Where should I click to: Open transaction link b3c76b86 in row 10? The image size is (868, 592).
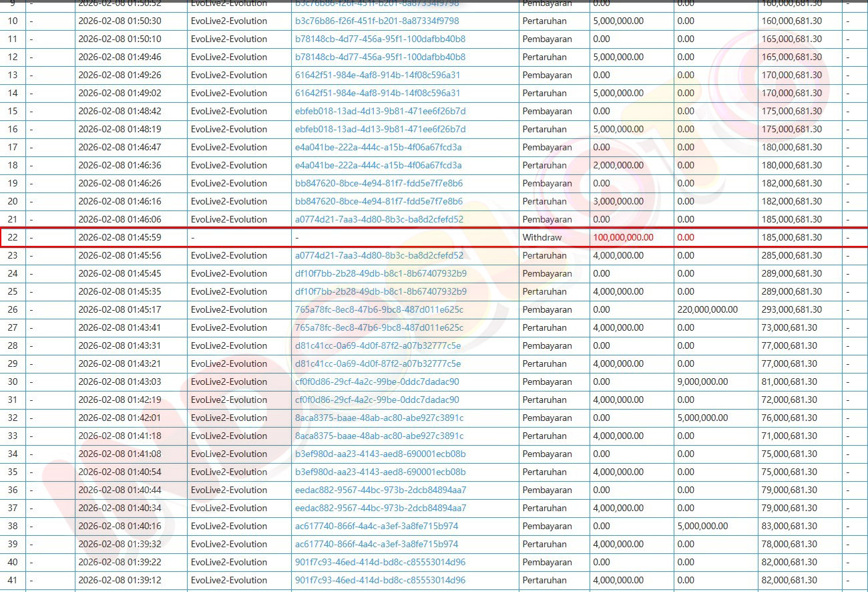tap(377, 21)
